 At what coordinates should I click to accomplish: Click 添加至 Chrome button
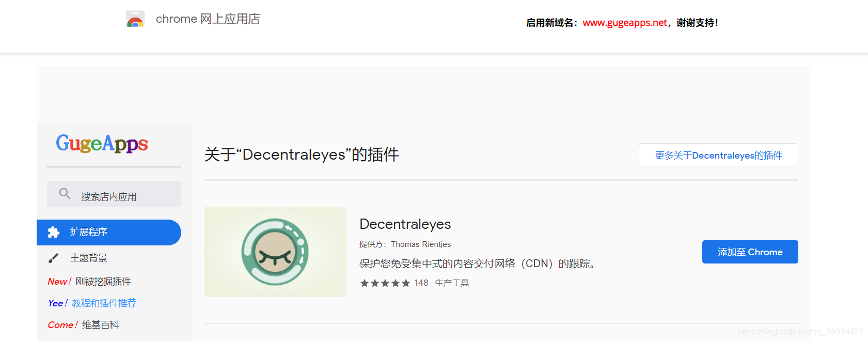[750, 252]
